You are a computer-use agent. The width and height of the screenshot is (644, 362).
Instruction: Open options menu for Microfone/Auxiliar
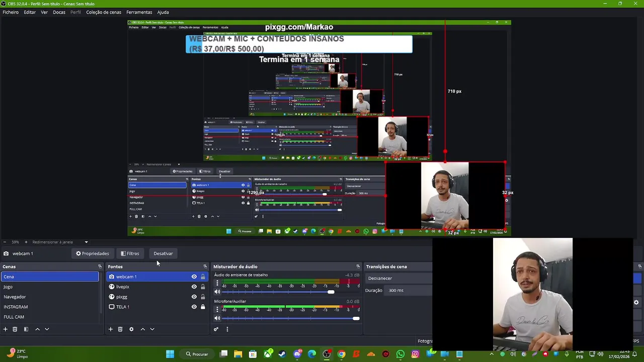(x=217, y=309)
